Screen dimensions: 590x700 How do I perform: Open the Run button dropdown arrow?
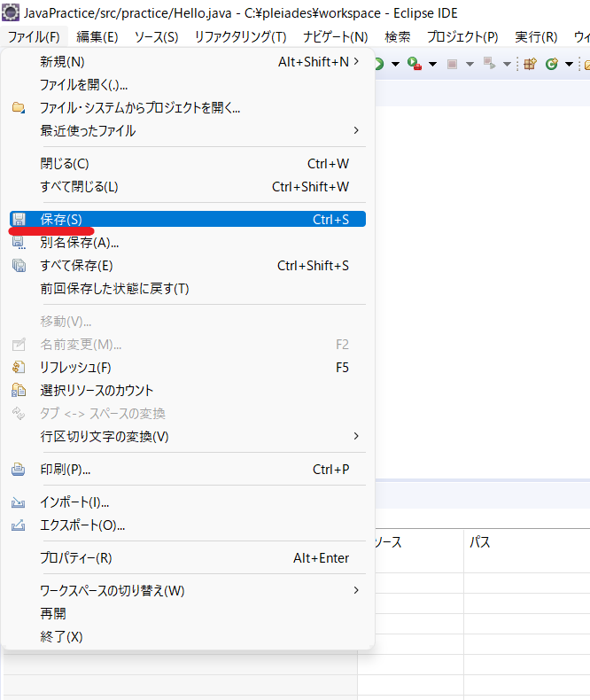[395, 65]
